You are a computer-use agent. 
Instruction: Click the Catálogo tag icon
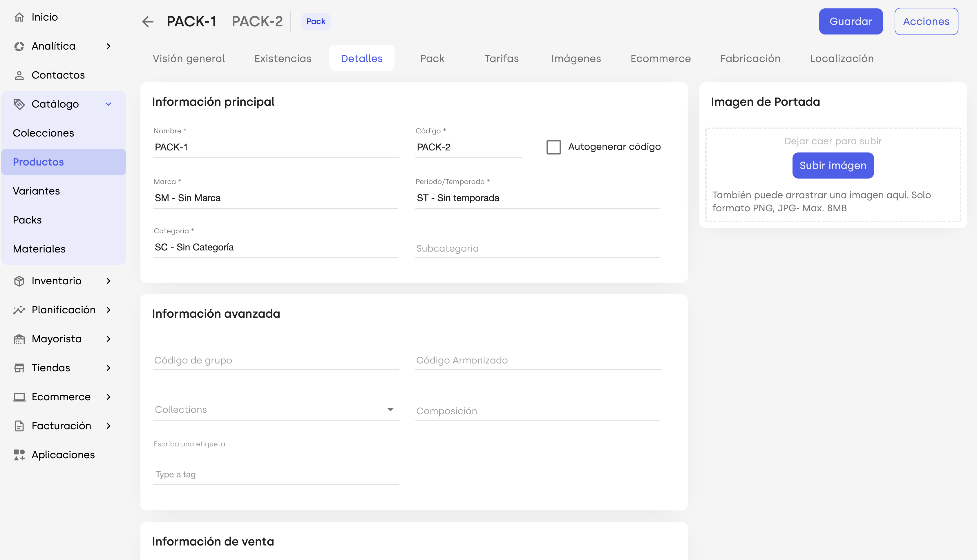tap(19, 104)
